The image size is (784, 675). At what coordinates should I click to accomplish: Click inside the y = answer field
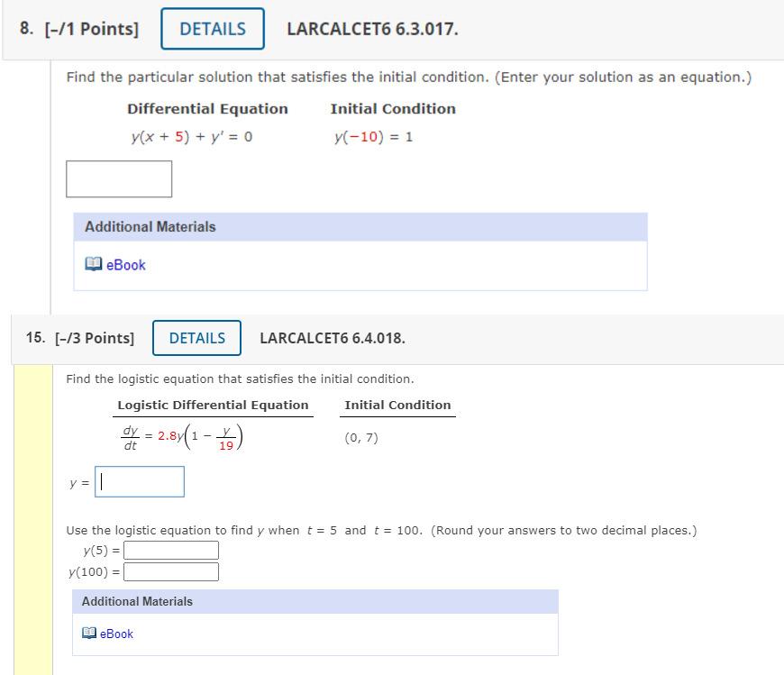[141, 481]
